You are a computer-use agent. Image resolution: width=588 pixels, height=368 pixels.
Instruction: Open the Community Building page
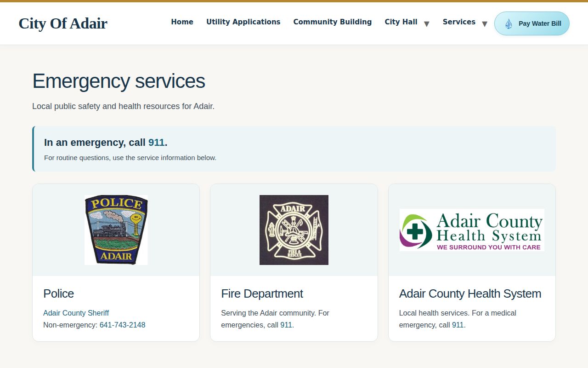[x=333, y=22]
